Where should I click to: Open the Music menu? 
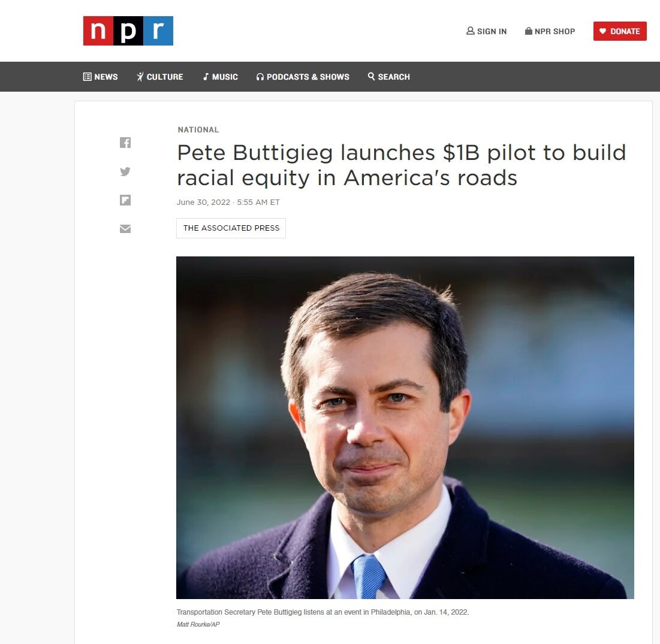pyautogui.click(x=220, y=77)
